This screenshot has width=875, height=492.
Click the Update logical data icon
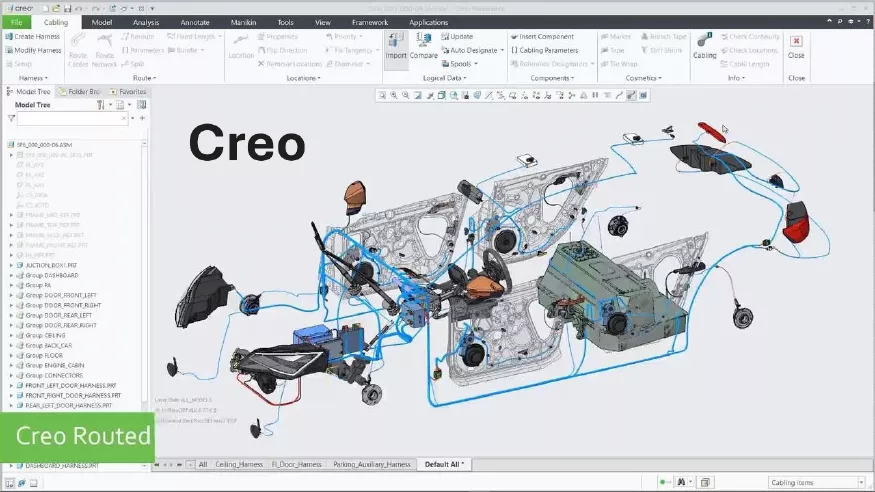click(x=445, y=36)
